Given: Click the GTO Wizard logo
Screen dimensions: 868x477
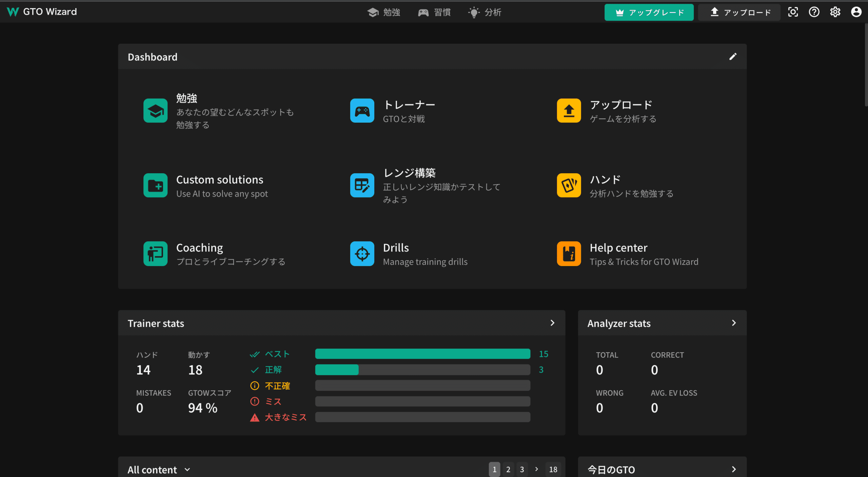Looking at the screenshot, I should [x=42, y=12].
